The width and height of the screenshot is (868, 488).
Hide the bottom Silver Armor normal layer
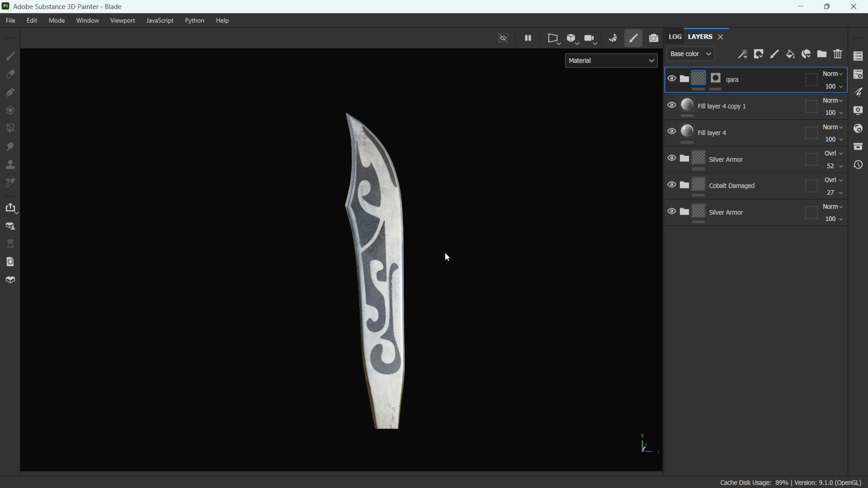(x=672, y=211)
